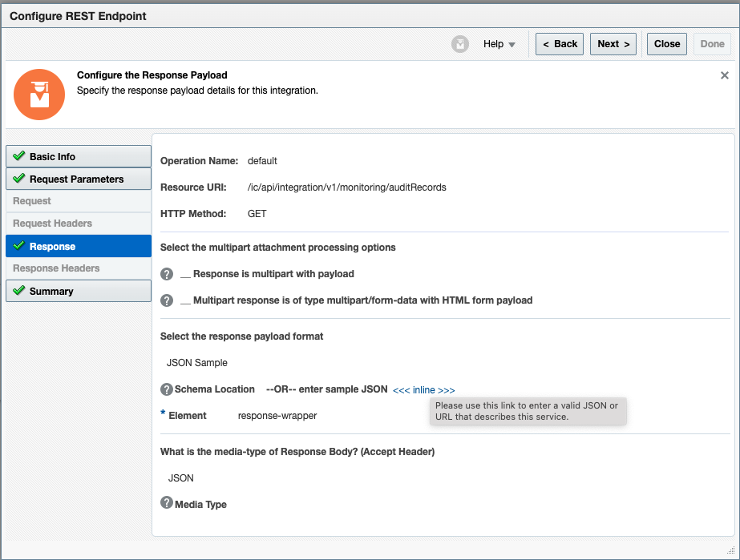Open the Accept Header media-type dropdown
740x560 pixels.
coord(180,477)
